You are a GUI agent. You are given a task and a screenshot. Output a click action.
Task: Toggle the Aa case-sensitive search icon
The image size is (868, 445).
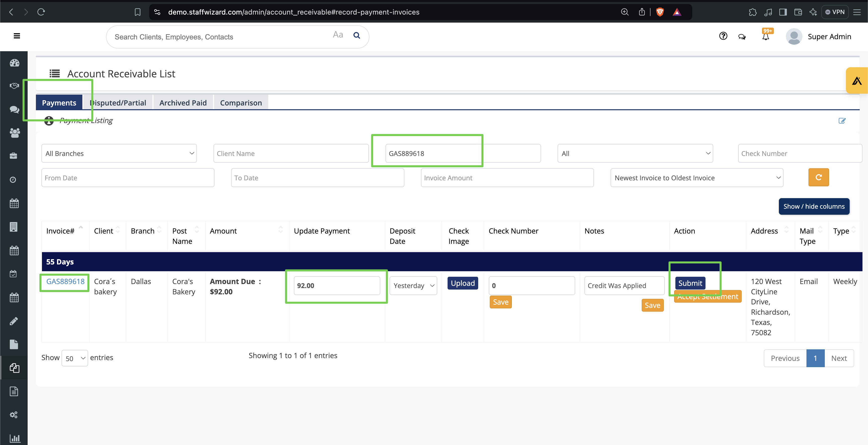(338, 35)
